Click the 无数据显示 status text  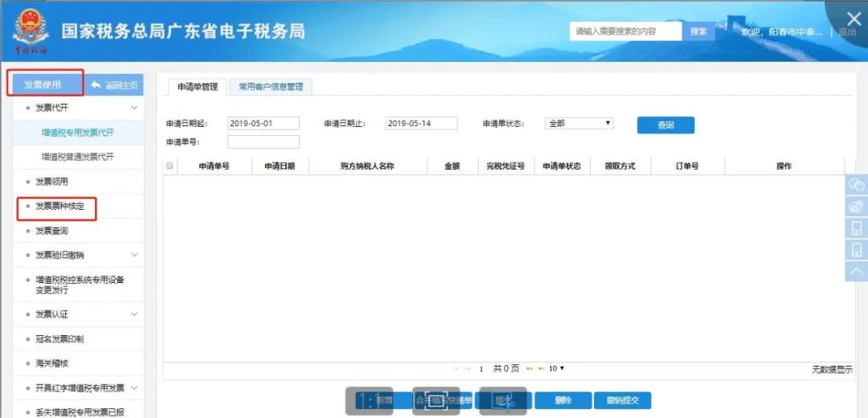click(832, 370)
